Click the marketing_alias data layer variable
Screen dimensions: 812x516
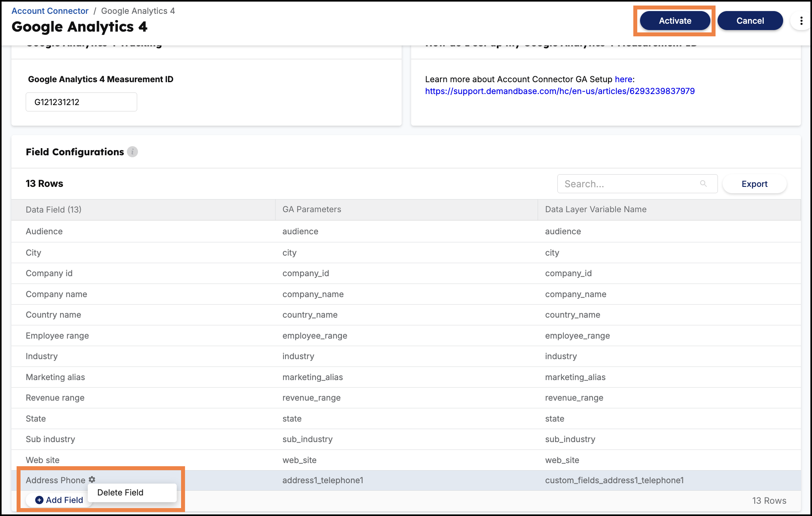pos(575,377)
